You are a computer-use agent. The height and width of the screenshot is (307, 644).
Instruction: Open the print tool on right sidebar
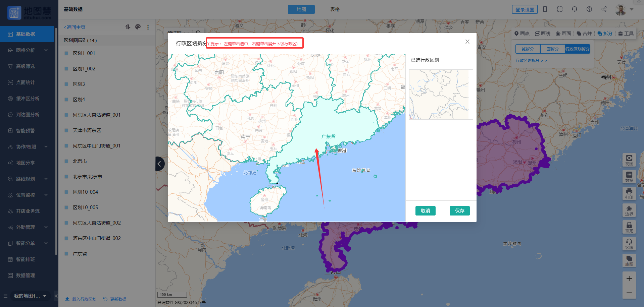pos(629,193)
